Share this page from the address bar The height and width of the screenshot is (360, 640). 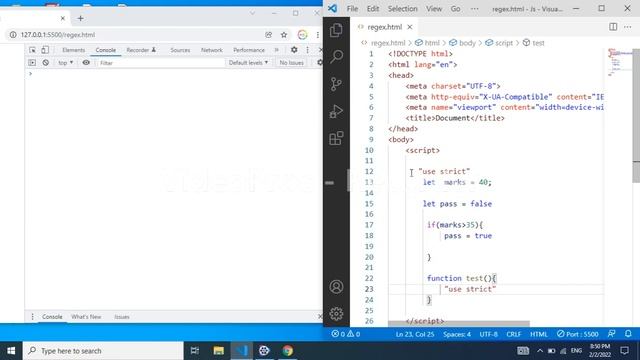click(x=269, y=35)
